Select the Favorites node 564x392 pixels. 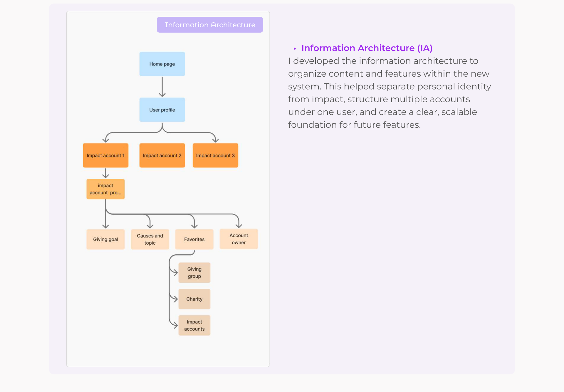194,239
